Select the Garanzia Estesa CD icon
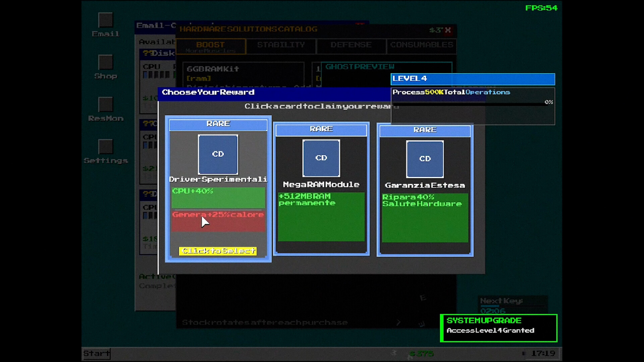Screen dimensions: 644x362 coord(425,159)
